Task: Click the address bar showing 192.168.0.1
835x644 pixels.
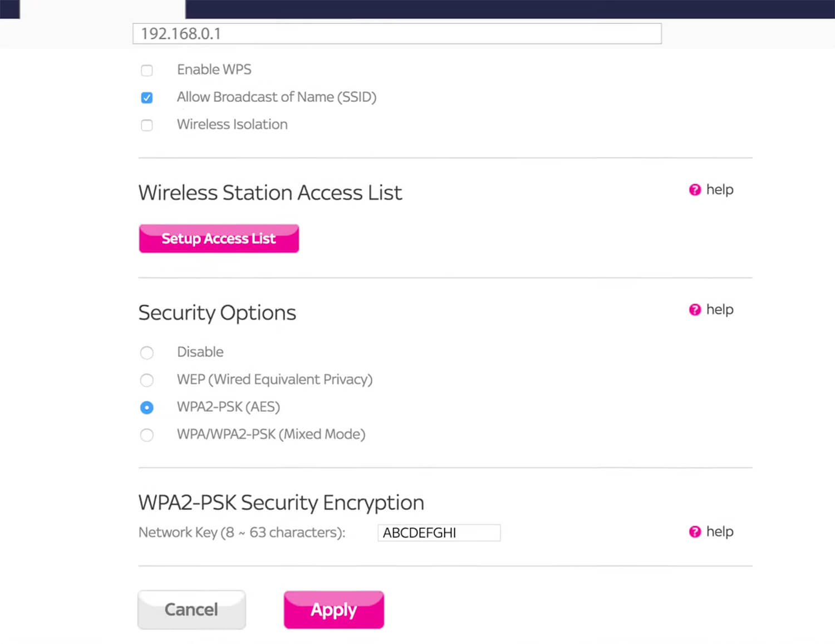Action: point(396,33)
